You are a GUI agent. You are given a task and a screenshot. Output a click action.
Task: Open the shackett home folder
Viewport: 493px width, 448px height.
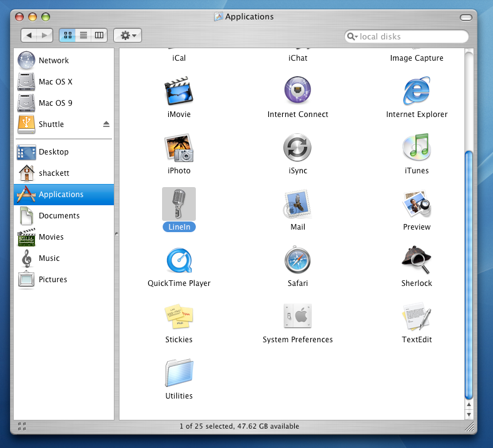coord(64,173)
